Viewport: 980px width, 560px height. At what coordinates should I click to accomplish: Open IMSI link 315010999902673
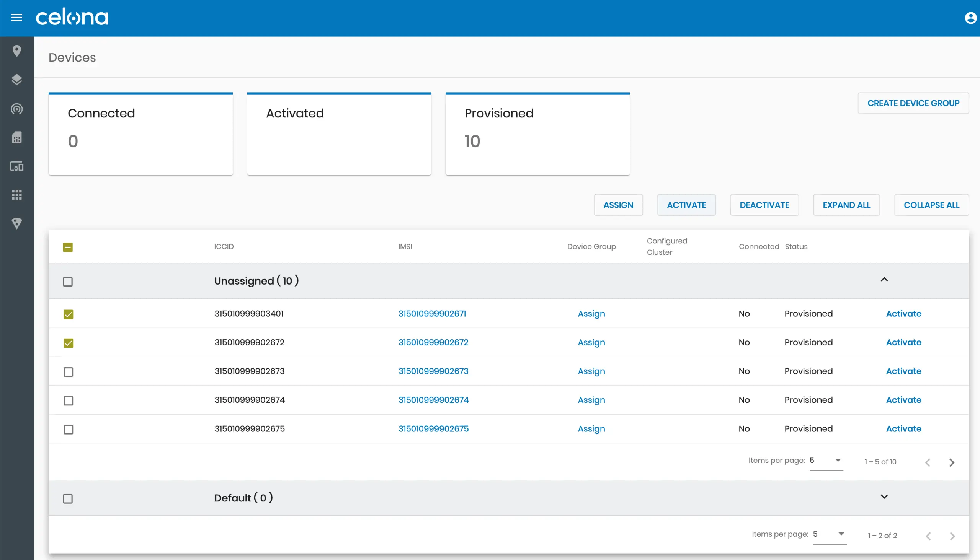tap(433, 371)
